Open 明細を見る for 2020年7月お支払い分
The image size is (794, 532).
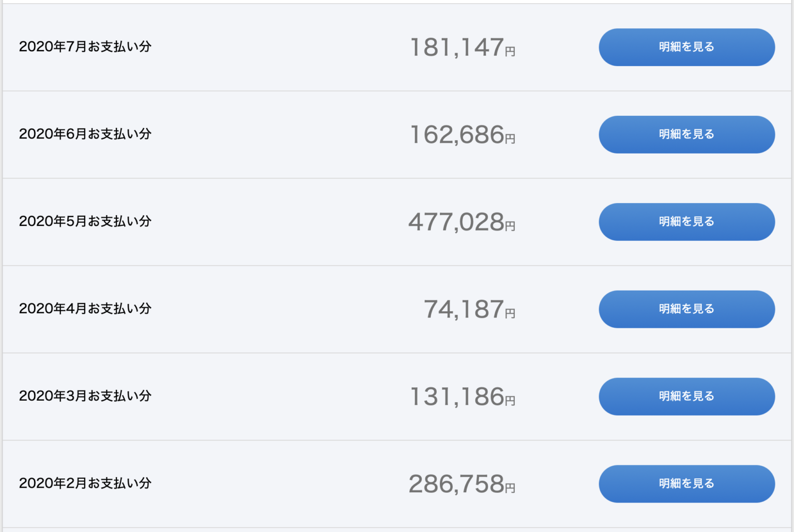tap(686, 47)
